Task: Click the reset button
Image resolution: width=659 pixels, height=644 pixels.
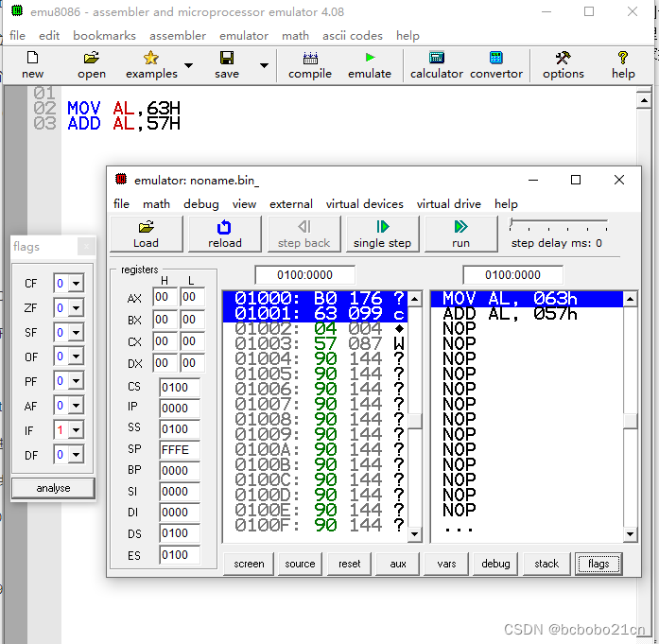Action: (349, 564)
